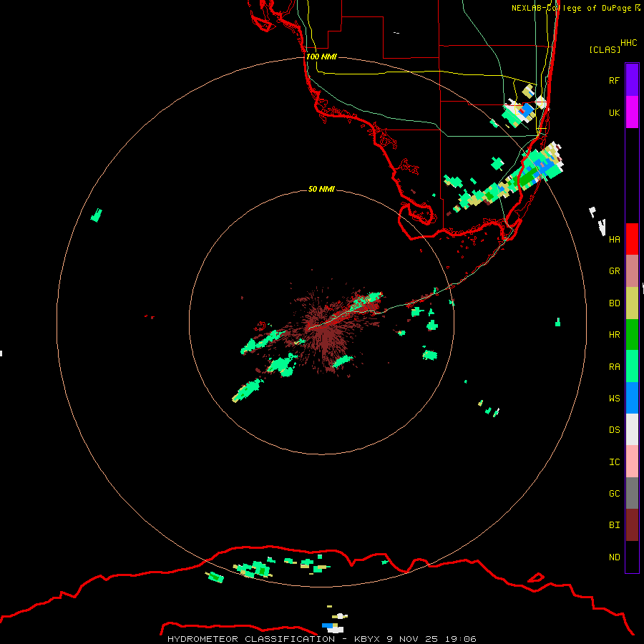Click the UK magenta legend swatch
The height and width of the screenshot is (644, 644).
click(x=632, y=112)
